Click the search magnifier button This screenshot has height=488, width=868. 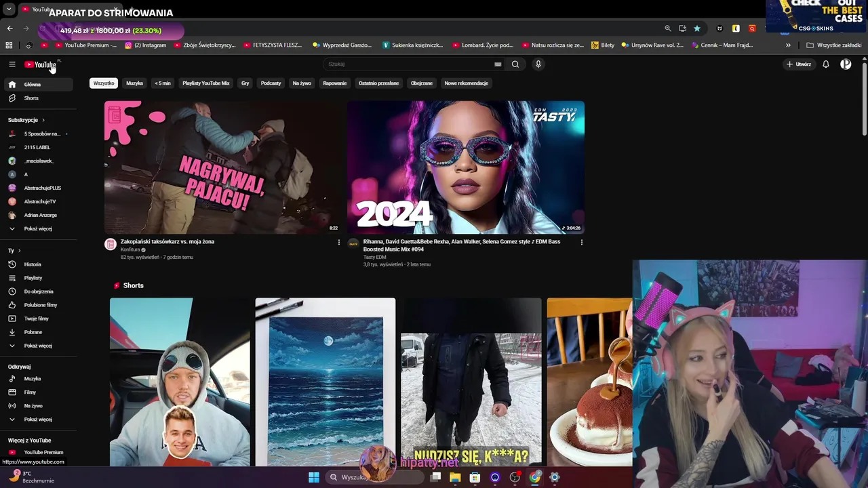point(515,64)
